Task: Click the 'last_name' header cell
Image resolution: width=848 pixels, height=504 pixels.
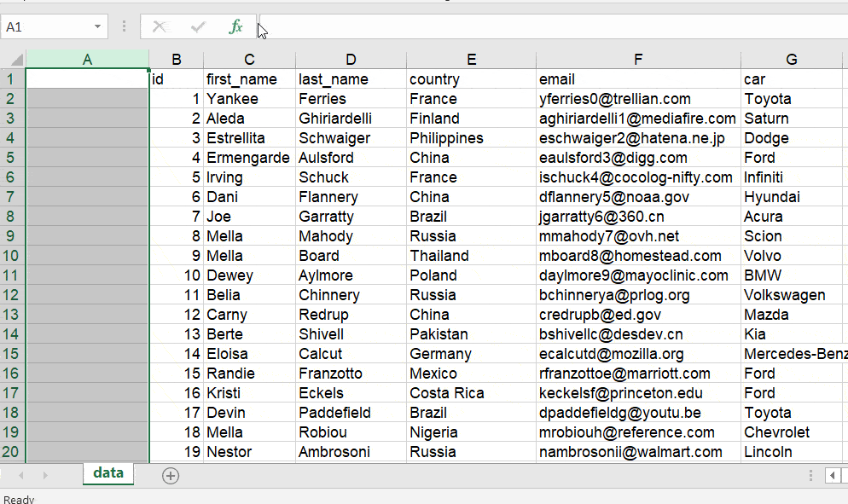Action: pyautogui.click(x=351, y=79)
